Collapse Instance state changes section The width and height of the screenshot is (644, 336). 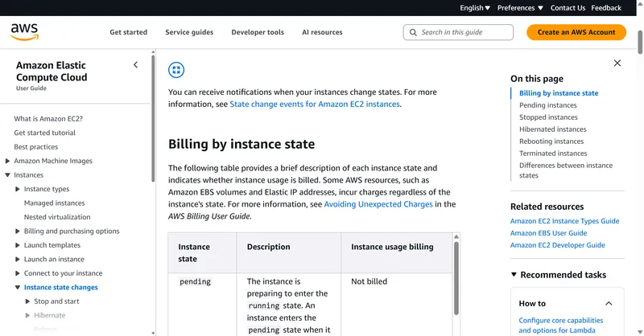tap(17, 287)
